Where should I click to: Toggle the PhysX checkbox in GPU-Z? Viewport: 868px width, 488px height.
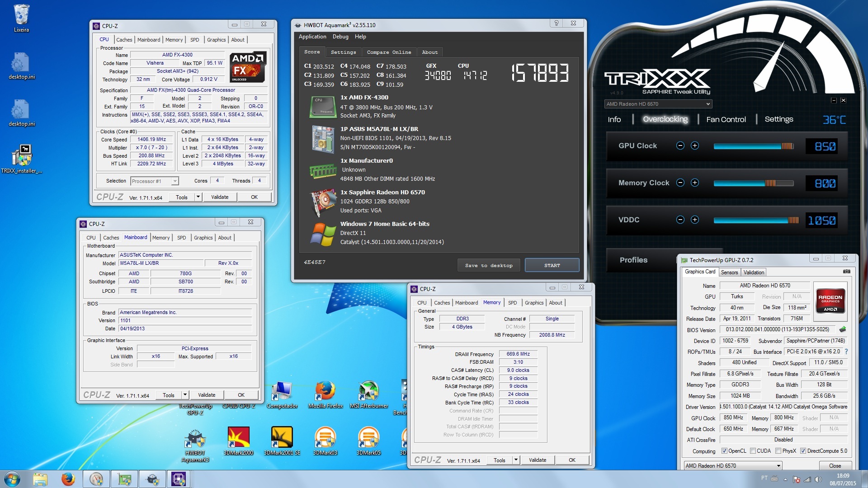778,451
